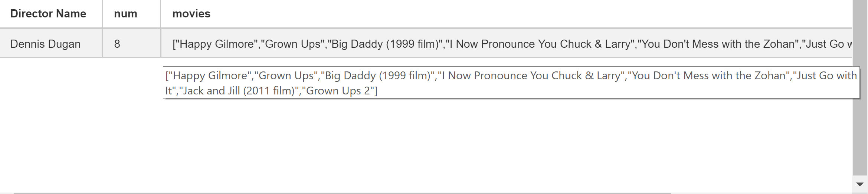Click the num cell showing 8

(131, 44)
